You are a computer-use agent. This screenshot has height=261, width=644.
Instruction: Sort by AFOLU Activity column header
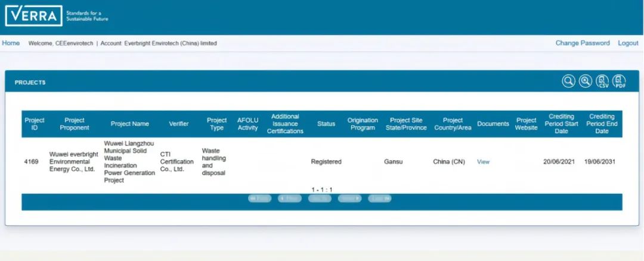(247, 124)
